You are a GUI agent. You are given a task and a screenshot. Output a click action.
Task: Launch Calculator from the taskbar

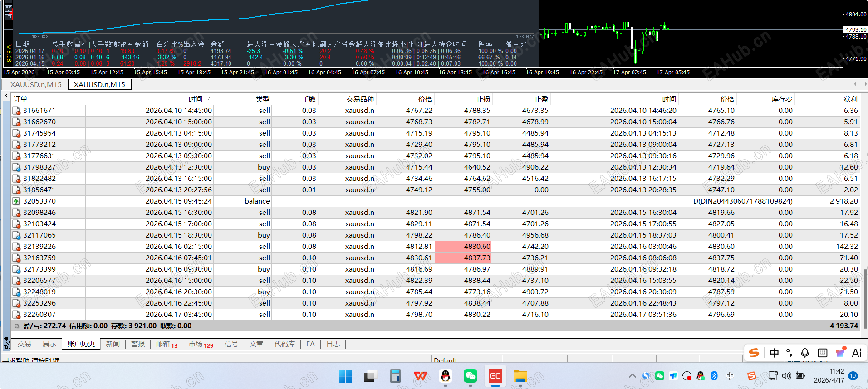tap(395, 376)
